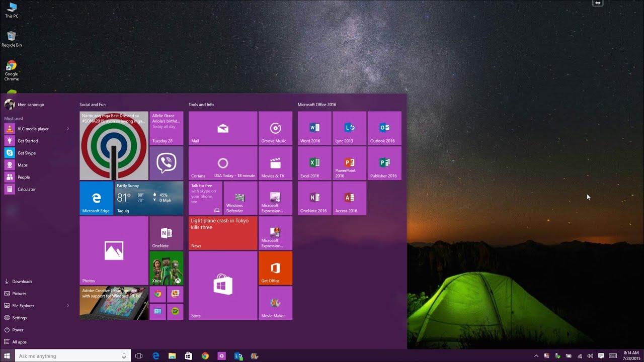Image resolution: width=644 pixels, height=362 pixels.
Task: Open the Xbox tile
Action: coord(166,268)
